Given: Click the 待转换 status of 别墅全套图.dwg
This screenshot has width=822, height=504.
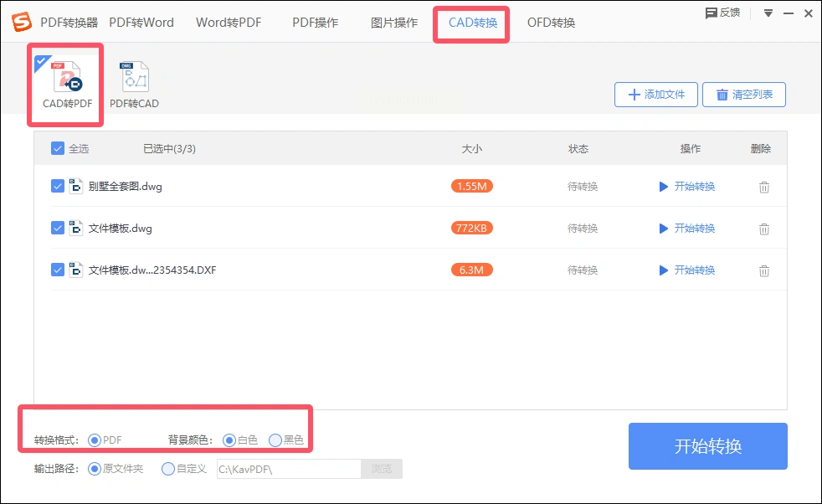Looking at the screenshot, I should click(x=583, y=186).
